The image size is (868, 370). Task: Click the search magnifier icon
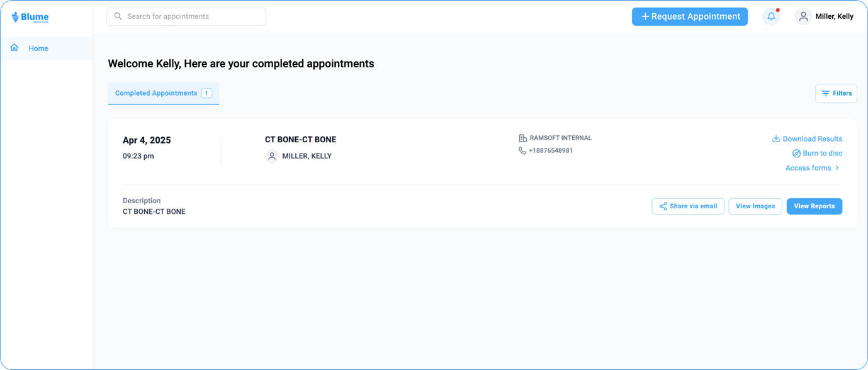pos(118,16)
